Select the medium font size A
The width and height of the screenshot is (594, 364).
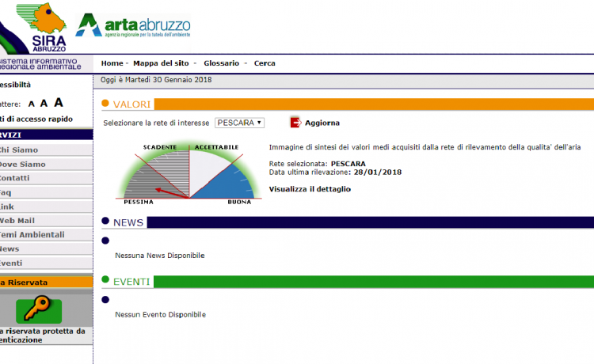tap(44, 103)
